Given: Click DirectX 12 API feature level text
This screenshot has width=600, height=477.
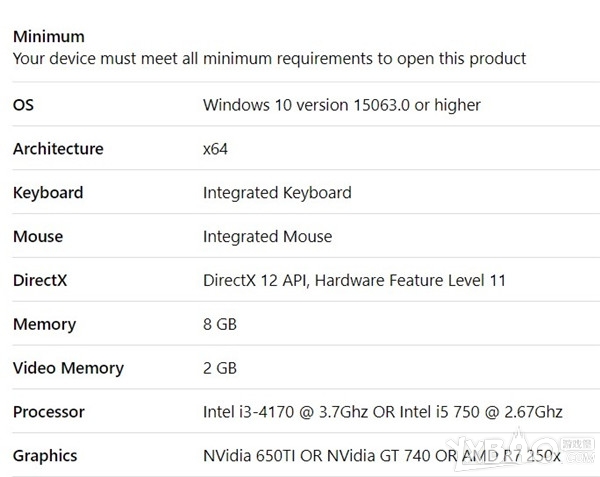Looking at the screenshot, I should (354, 280).
